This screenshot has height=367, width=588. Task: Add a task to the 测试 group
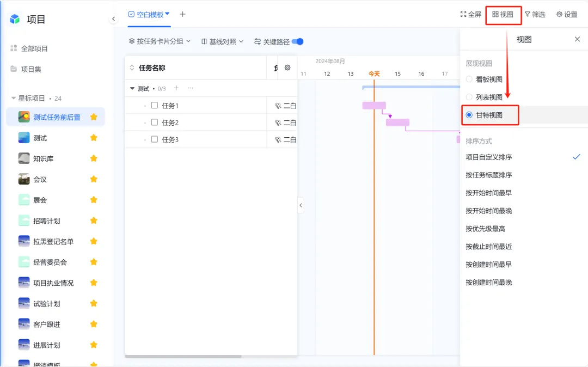click(x=176, y=88)
